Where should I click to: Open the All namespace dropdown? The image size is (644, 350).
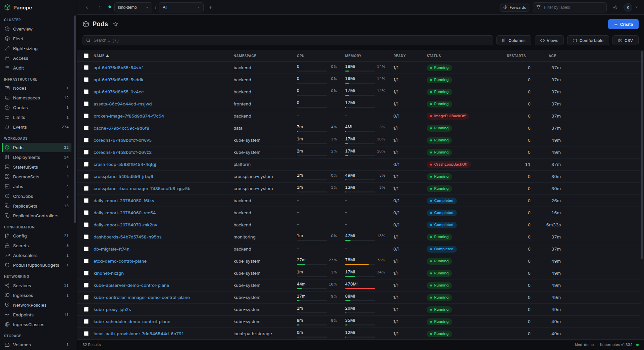point(181,7)
